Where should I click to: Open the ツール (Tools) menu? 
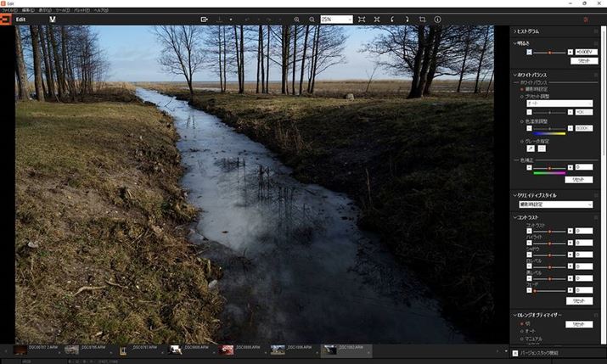[x=63, y=10]
